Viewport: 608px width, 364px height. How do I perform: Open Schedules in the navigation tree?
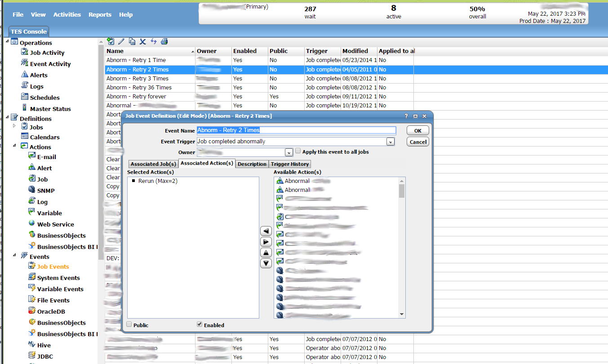44,98
